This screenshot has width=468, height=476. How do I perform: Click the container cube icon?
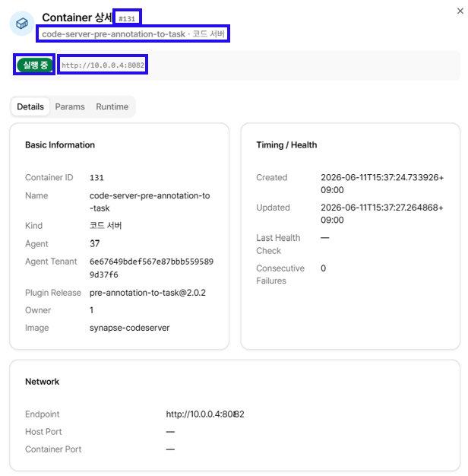[22, 23]
